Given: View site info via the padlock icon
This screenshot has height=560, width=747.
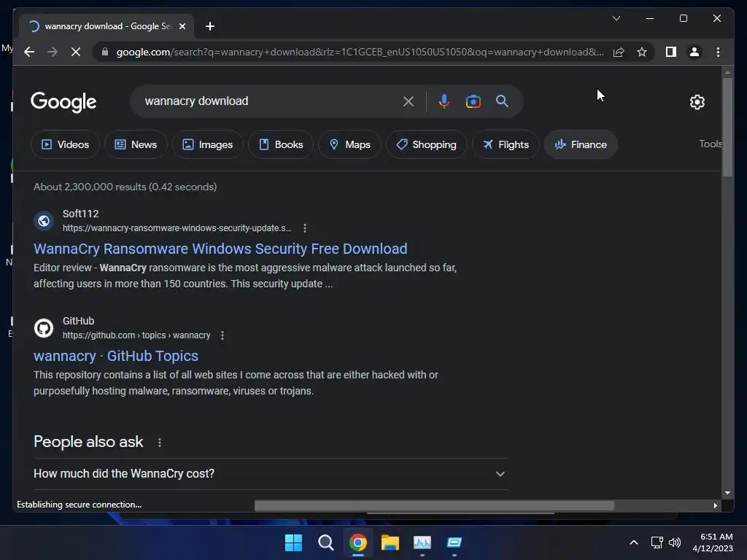Looking at the screenshot, I should coord(105,52).
